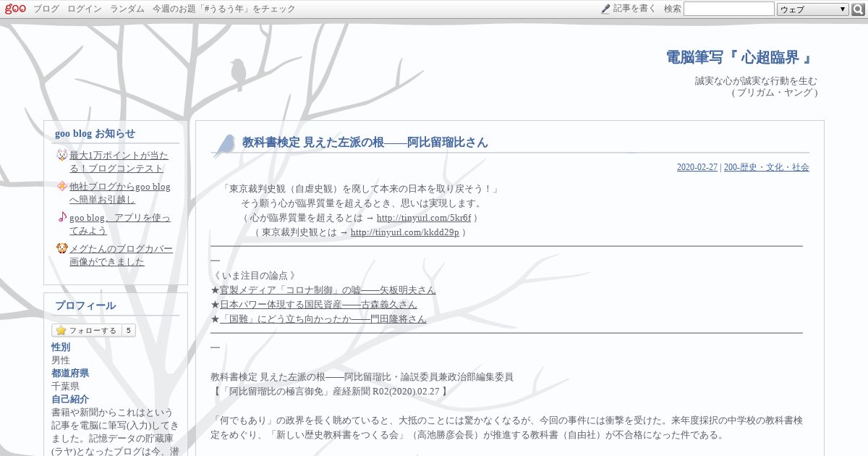Click the 性別 label
The height and width of the screenshot is (456, 868).
tap(61, 347)
